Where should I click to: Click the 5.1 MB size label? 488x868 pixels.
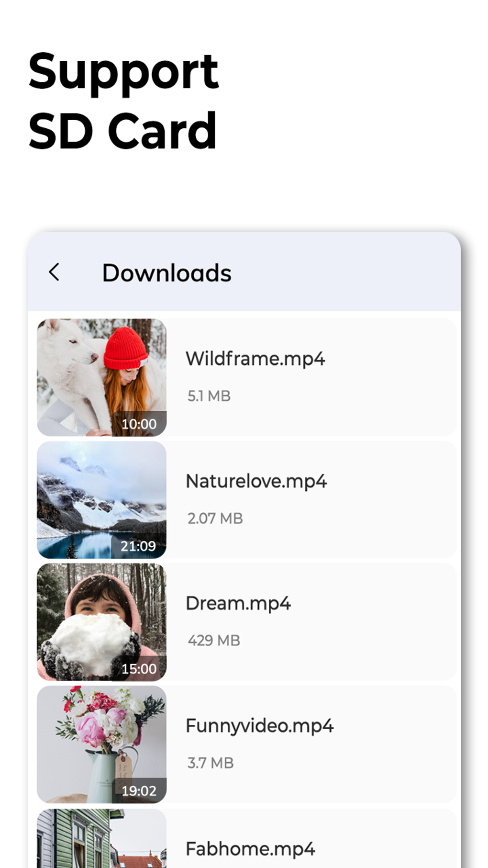209,396
